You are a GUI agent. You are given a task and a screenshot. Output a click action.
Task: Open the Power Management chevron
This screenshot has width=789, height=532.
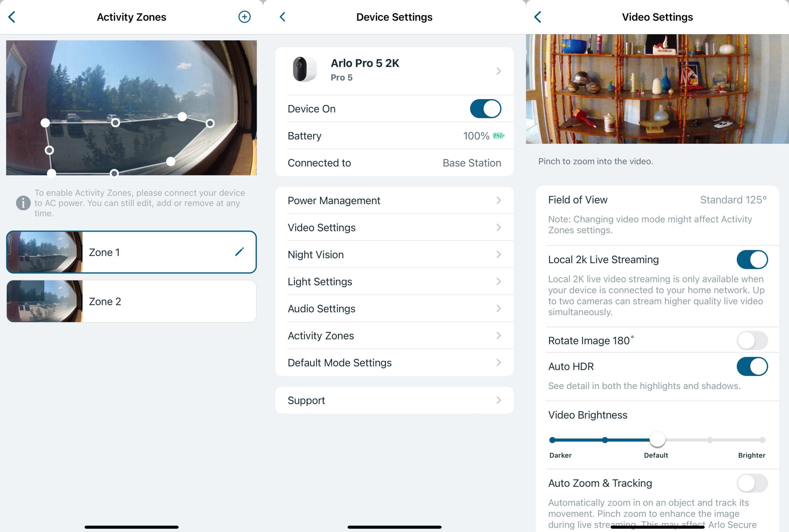click(498, 200)
